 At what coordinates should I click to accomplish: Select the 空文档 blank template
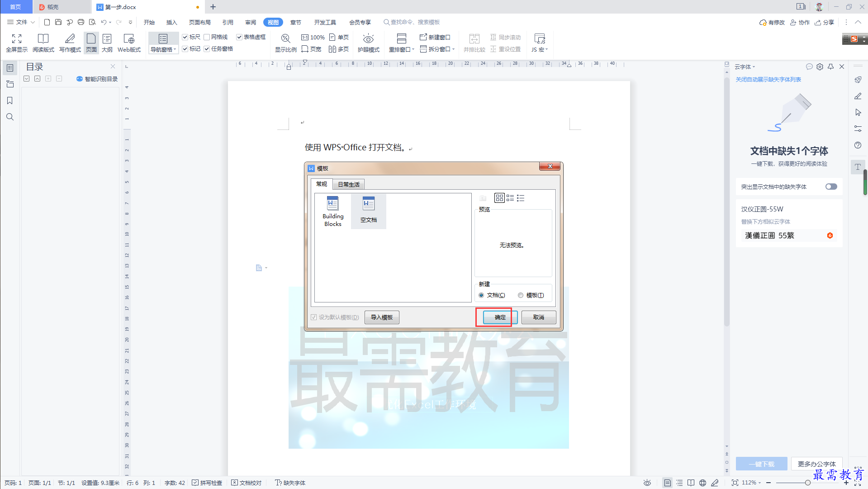pyautogui.click(x=369, y=211)
